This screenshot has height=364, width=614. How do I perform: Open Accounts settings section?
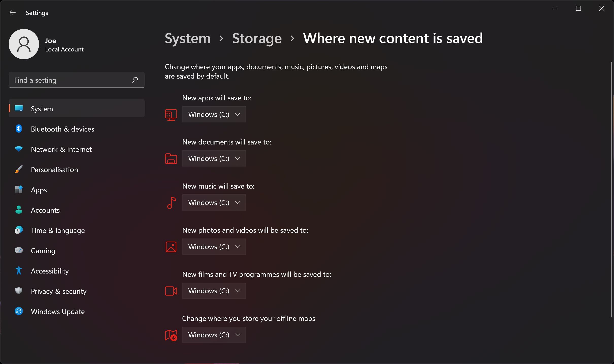coord(45,210)
